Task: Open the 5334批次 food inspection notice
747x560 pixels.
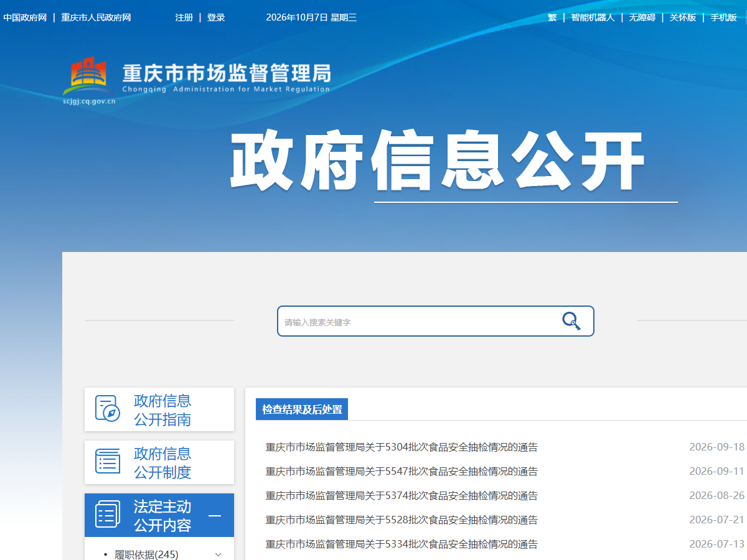Action: [402, 544]
